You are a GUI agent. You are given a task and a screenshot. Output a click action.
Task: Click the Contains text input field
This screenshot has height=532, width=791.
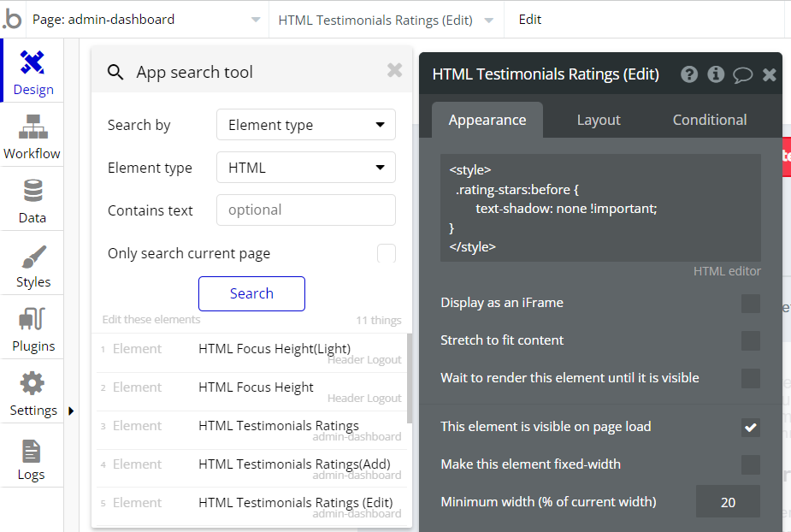click(x=305, y=210)
